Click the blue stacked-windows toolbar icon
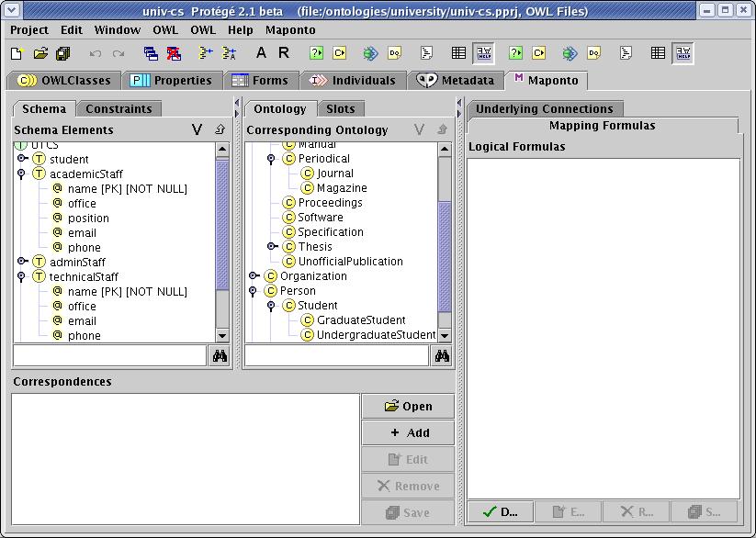Image resolution: width=756 pixels, height=538 pixels. [x=151, y=53]
